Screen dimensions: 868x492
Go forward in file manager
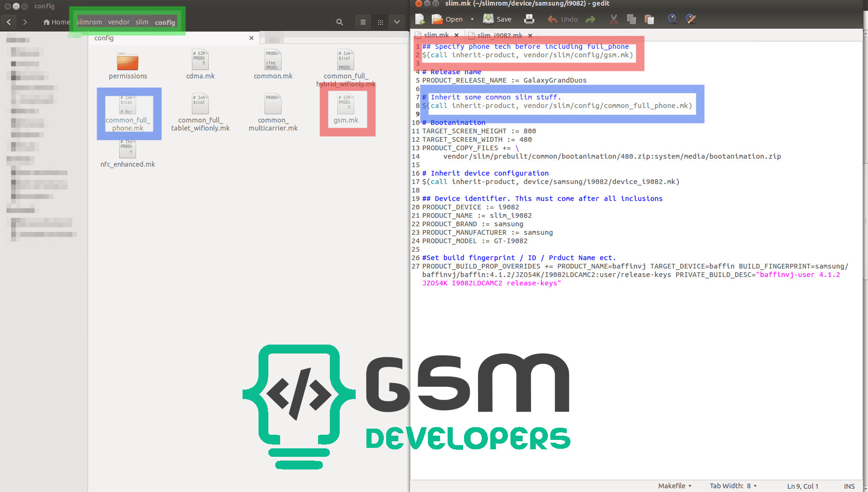(25, 22)
